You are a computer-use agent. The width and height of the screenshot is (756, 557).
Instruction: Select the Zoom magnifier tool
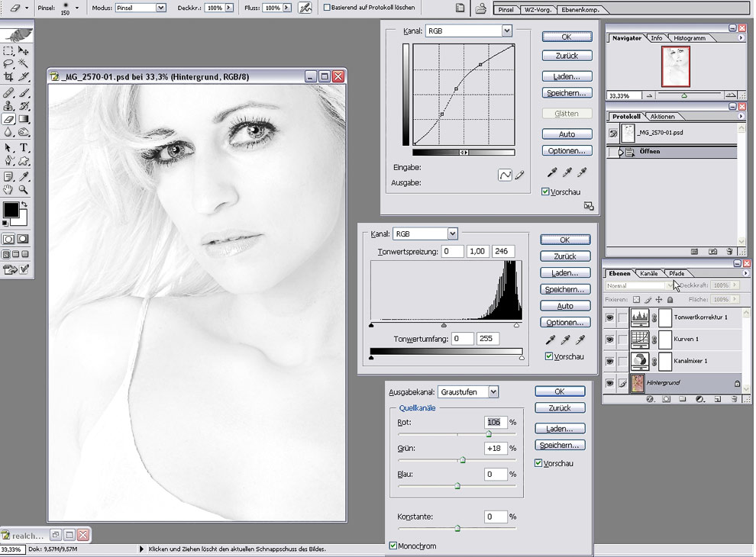24,189
